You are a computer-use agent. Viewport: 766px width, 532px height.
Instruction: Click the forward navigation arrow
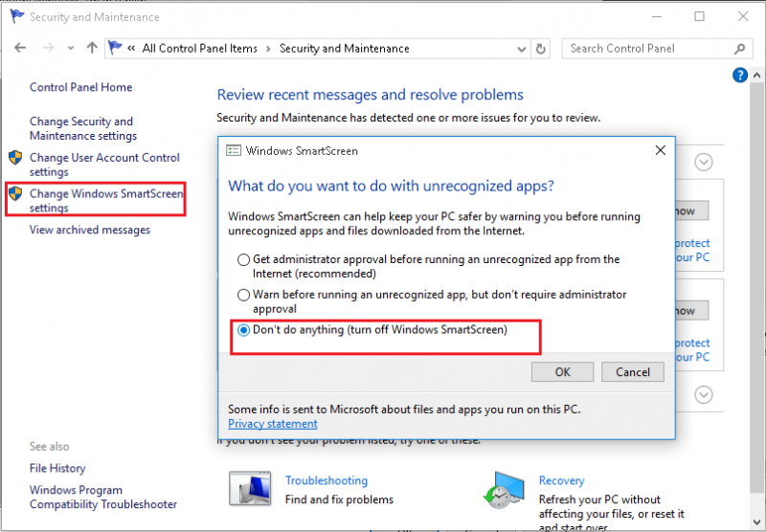click(x=48, y=48)
